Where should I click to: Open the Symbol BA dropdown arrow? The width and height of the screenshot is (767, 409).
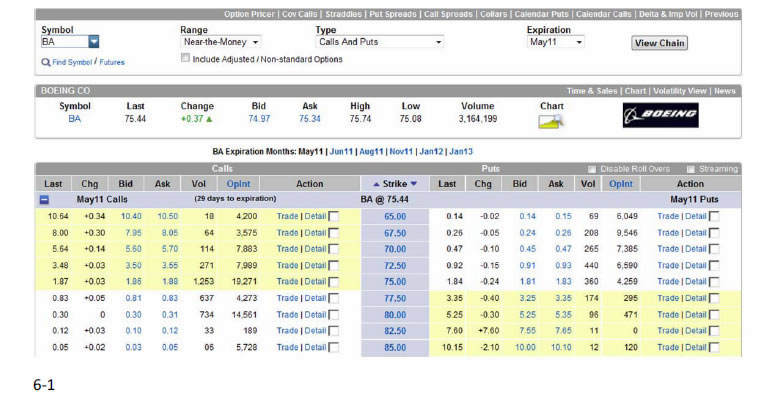94,42
